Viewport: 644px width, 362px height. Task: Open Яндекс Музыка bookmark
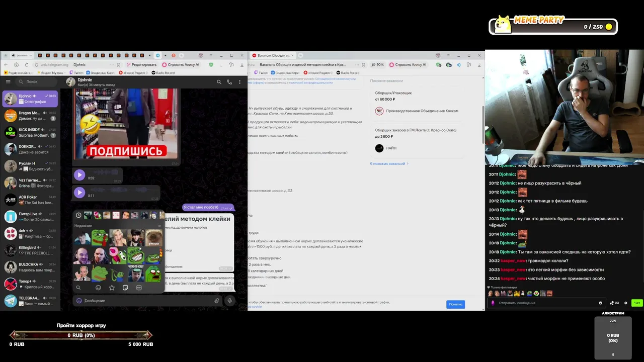52,73
